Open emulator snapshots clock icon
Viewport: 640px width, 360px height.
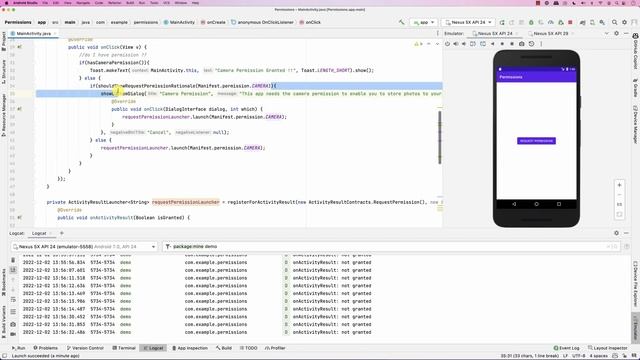pyautogui.click(x=531, y=44)
